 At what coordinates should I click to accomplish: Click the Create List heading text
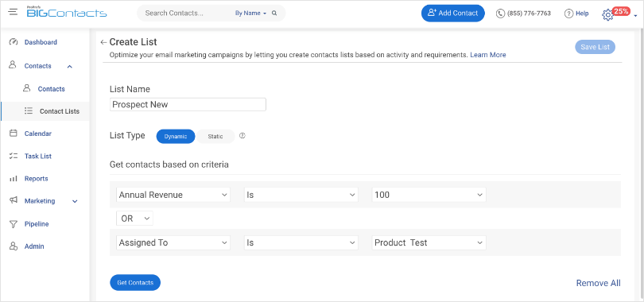[133, 42]
